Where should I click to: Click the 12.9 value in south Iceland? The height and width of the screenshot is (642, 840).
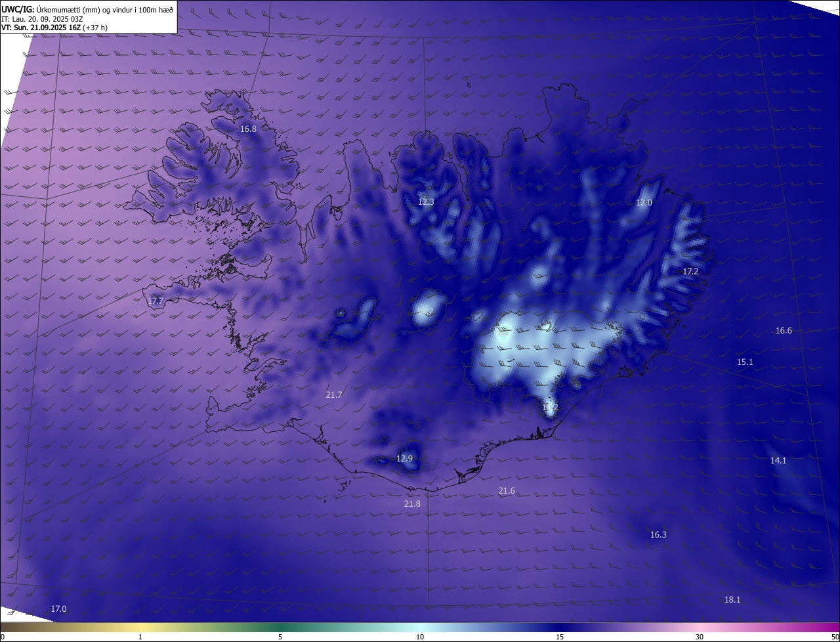[404, 458]
